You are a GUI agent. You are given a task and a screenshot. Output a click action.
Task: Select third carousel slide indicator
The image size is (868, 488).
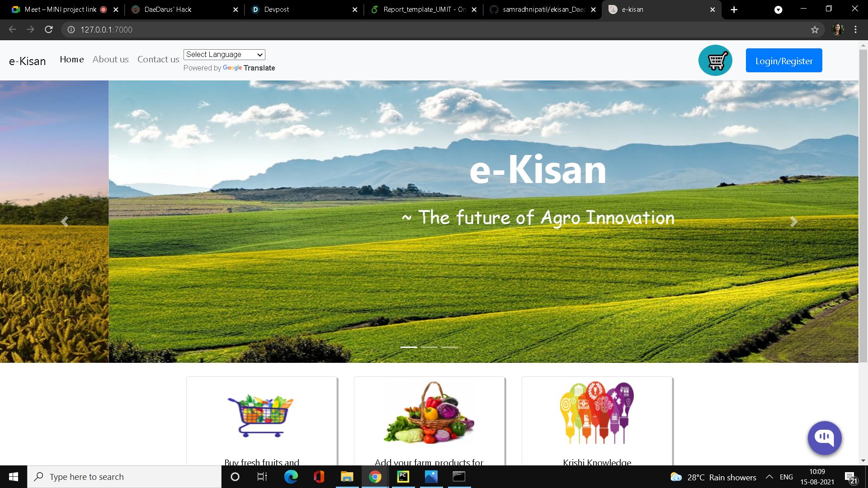[x=449, y=347]
